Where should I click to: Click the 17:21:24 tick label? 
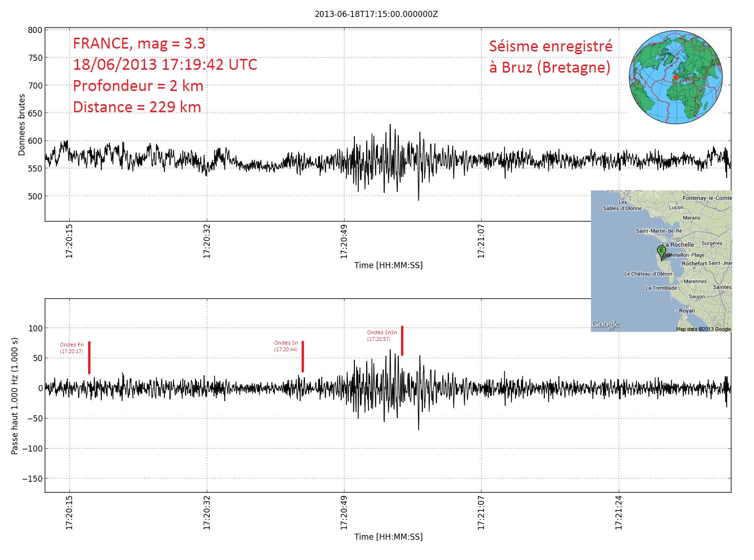tap(619, 512)
